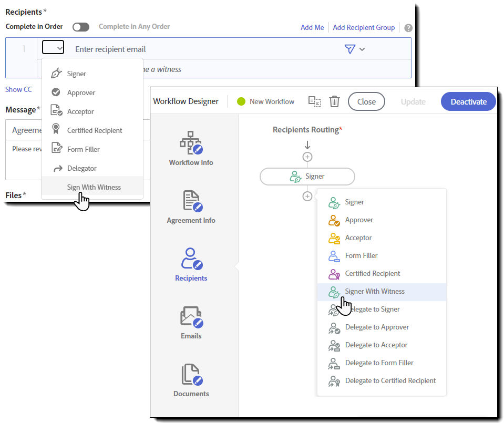The width and height of the screenshot is (504, 423).
Task: Click the plus below the Signer node
Action: point(307,196)
